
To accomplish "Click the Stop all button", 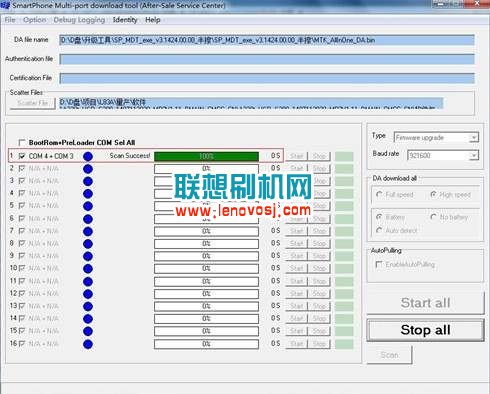I will point(425,330).
